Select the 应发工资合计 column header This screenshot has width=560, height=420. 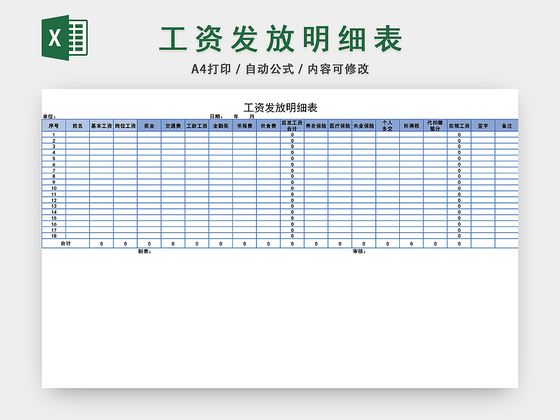click(292, 126)
